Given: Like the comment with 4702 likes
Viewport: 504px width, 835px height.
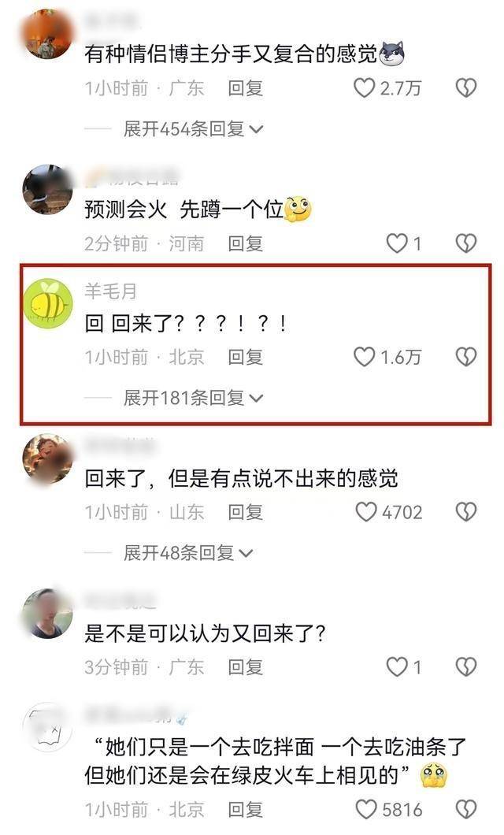Looking at the screenshot, I should pyautogui.click(x=365, y=512).
